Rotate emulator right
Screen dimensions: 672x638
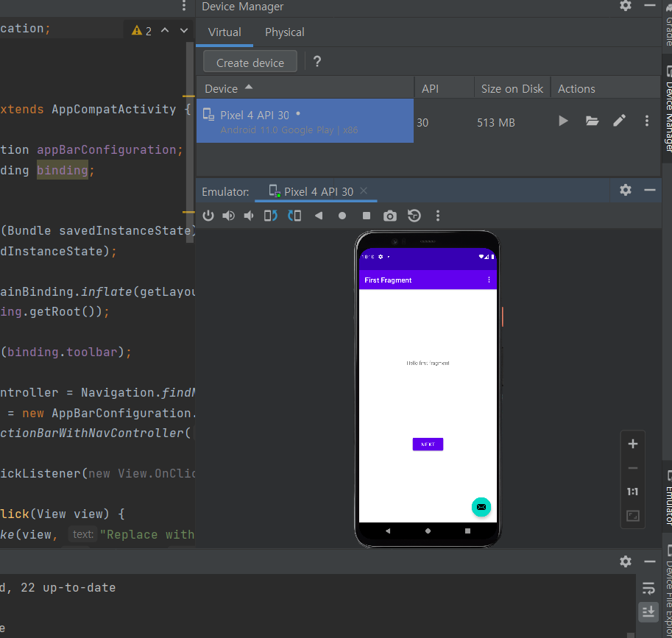(x=294, y=216)
